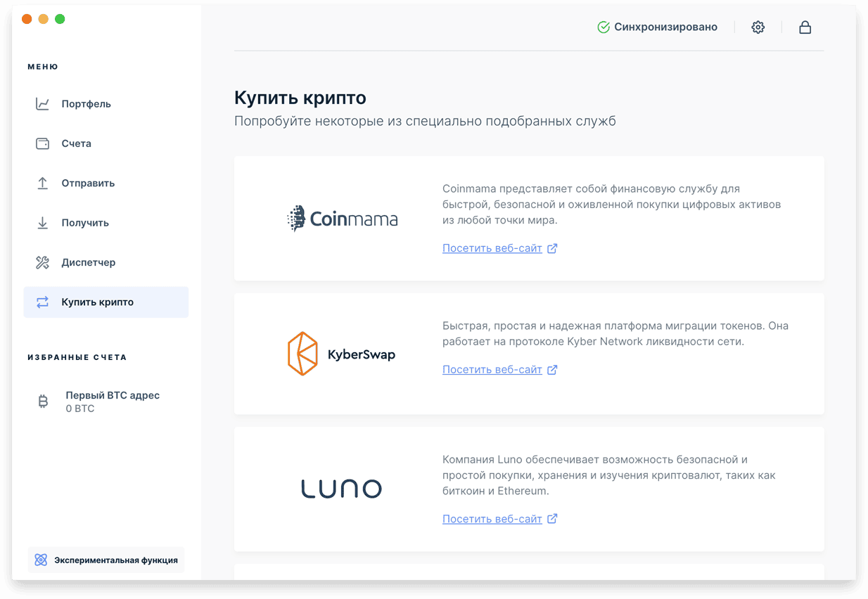Viewport: 868px width, 599px height.
Task: Visit the Luno website link
Action: tap(492, 519)
